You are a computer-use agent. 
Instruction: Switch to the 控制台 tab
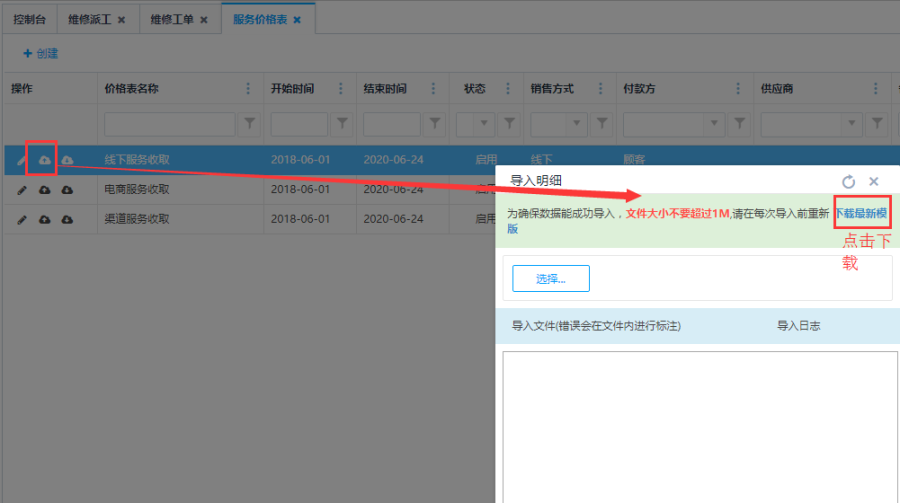point(28,19)
